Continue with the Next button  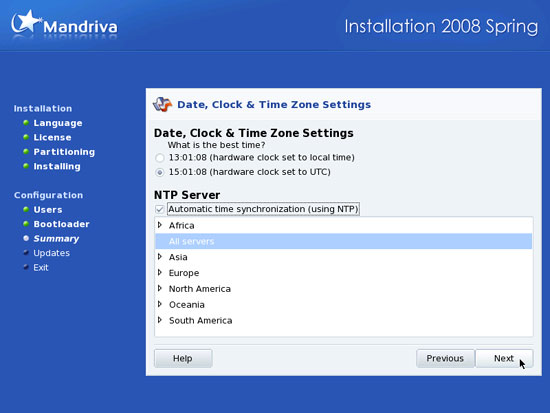[504, 358]
